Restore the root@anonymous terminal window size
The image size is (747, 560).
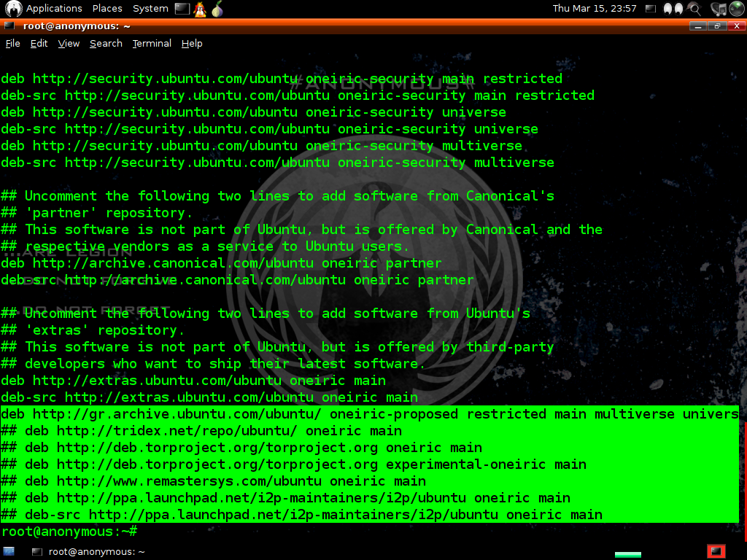[717, 26]
